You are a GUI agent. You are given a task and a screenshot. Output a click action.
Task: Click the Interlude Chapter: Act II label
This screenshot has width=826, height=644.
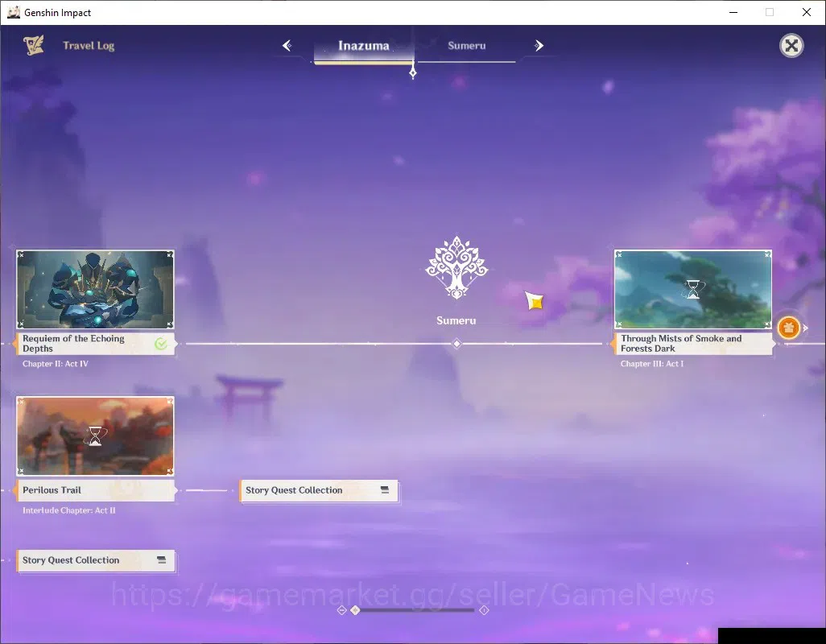click(69, 510)
